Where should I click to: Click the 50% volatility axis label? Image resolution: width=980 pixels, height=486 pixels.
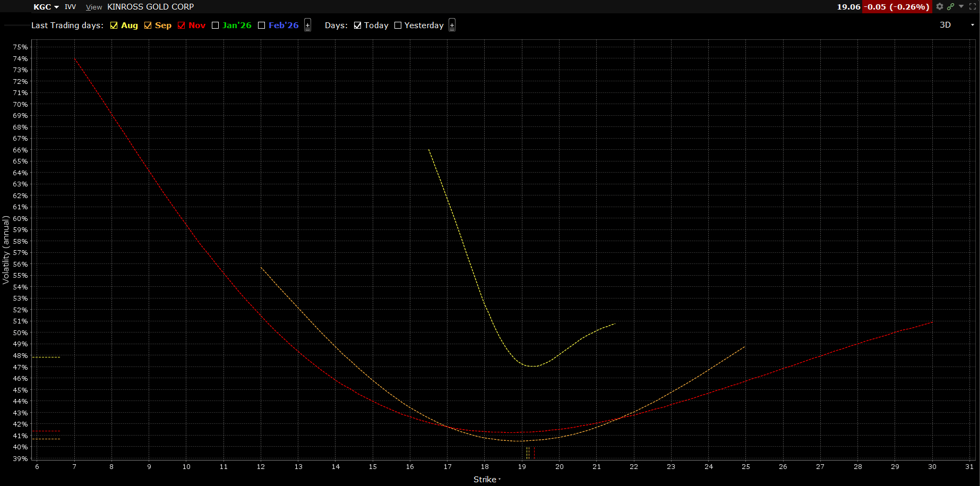(x=21, y=333)
